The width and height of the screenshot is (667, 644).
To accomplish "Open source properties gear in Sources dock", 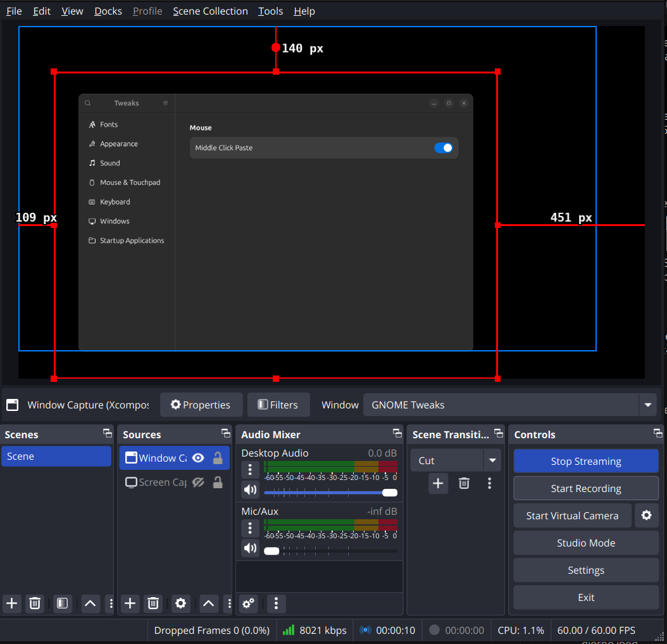I will 181,603.
